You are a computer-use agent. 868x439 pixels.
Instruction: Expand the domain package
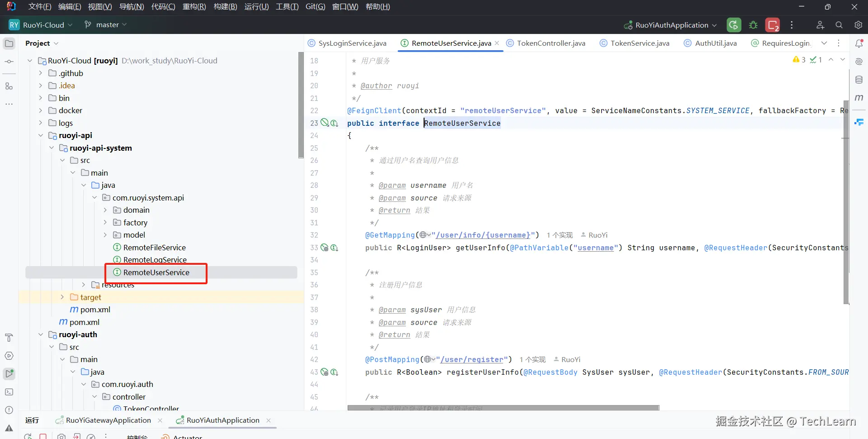click(105, 210)
